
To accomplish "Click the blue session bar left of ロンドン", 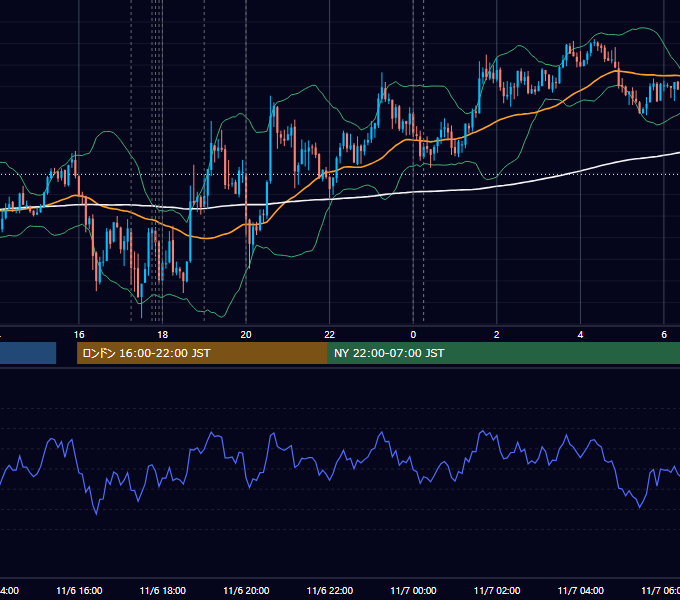I will (x=28, y=353).
